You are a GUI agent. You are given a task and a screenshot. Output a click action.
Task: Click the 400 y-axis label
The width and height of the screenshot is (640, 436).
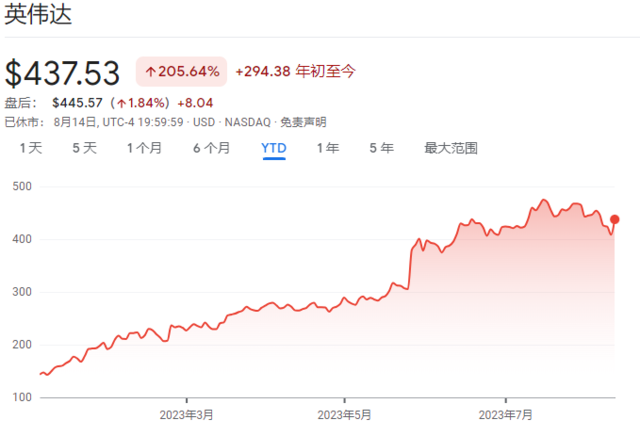[22, 239]
